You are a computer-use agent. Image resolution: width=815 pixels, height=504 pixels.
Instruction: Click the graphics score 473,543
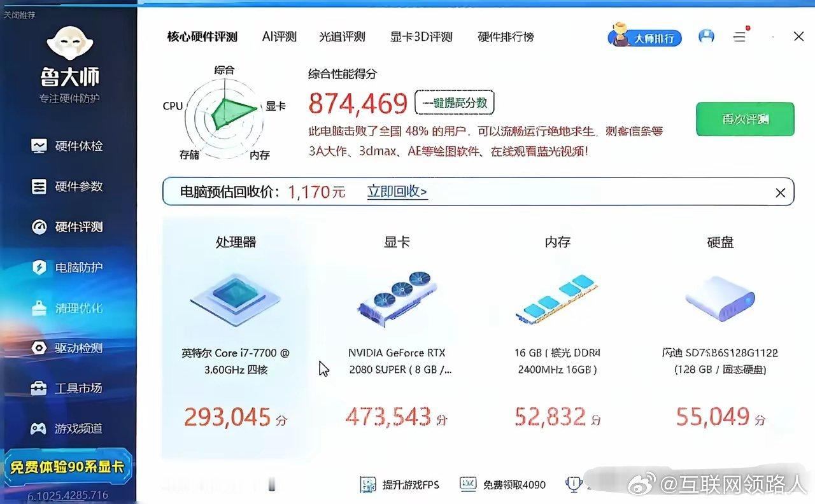coord(397,417)
